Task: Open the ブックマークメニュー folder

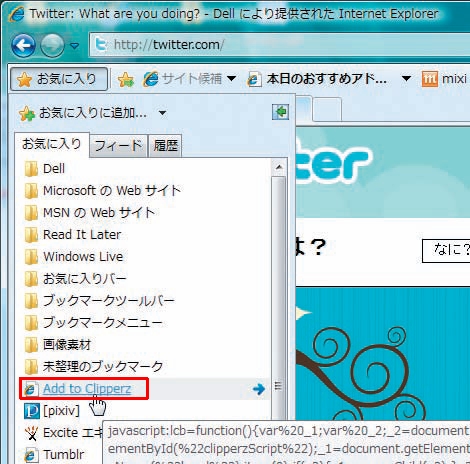Action: click(93, 323)
